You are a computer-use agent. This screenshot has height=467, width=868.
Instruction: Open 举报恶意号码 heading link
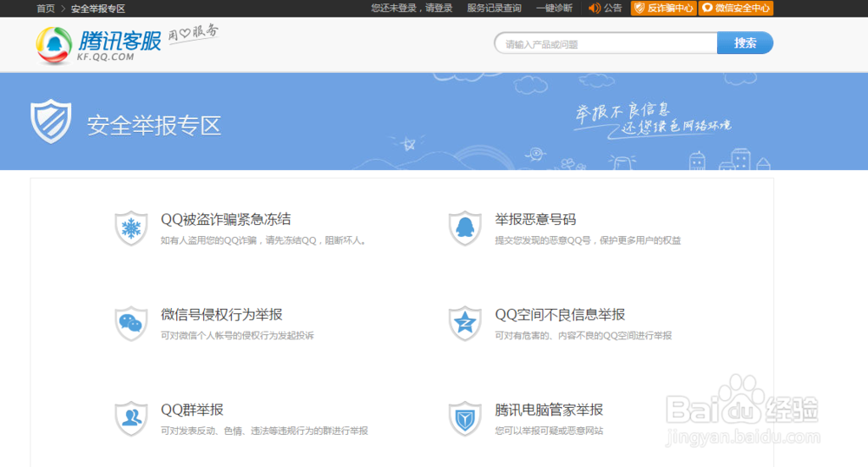[x=536, y=219]
